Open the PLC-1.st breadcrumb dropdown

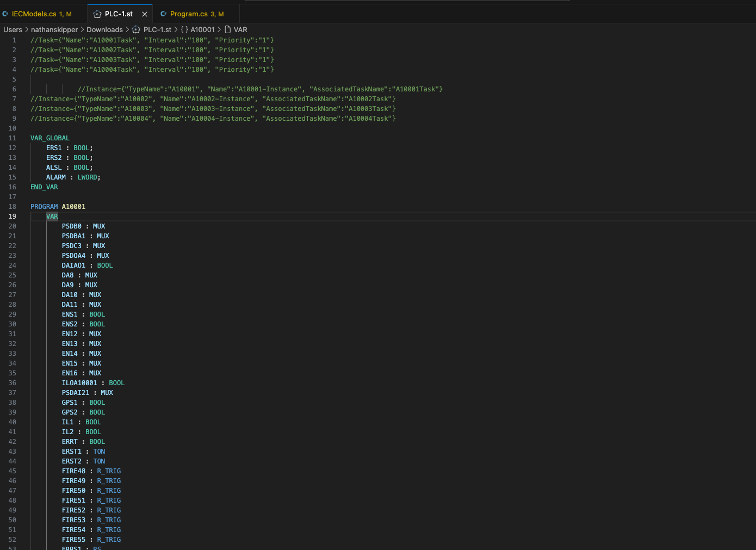point(157,29)
